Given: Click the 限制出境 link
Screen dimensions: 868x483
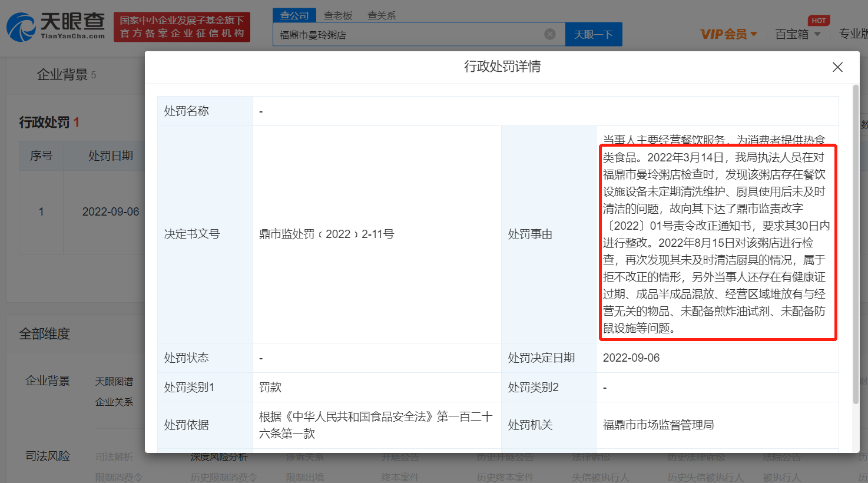Looking at the screenshot, I should coord(305,477).
